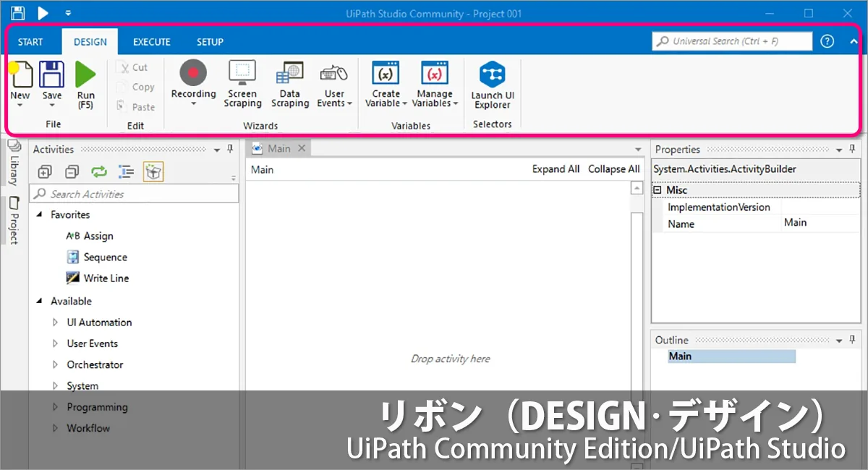Click the Manage Variables icon
The height and width of the screenshot is (470, 868).
click(x=435, y=74)
